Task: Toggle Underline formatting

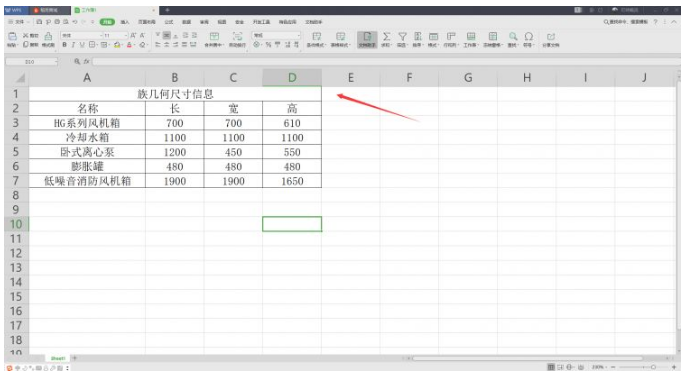Action: pyautogui.click(x=82, y=45)
